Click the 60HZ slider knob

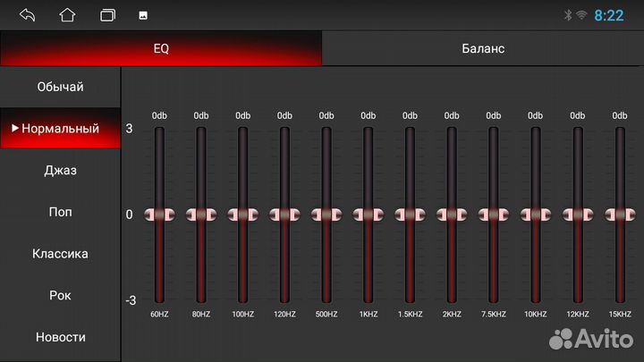pyautogui.click(x=159, y=215)
